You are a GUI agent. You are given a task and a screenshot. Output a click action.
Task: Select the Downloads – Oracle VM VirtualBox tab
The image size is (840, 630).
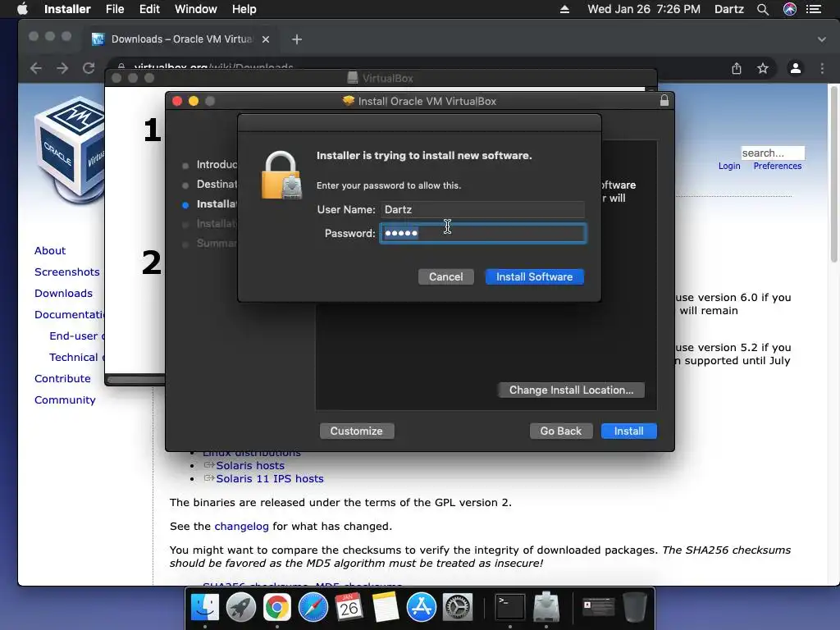click(182, 39)
